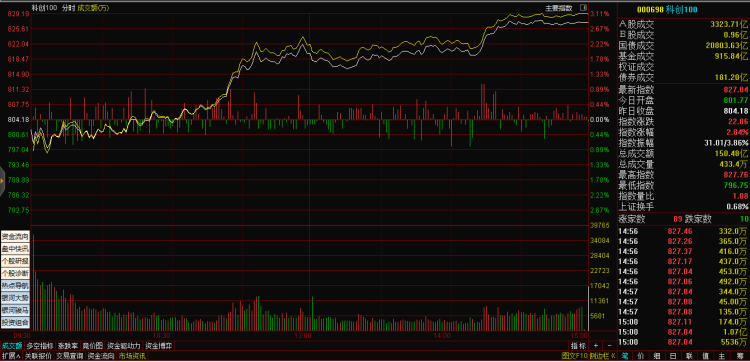Image resolution: width=750 pixels, height=362 pixels.
Task: Open the 个股诊断 side button
Action: point(15,274)
